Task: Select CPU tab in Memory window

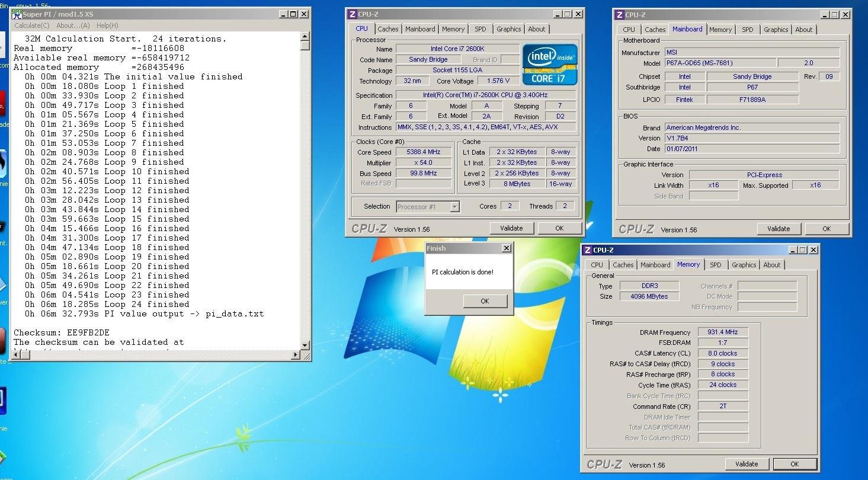Action: tap(597, 265)
